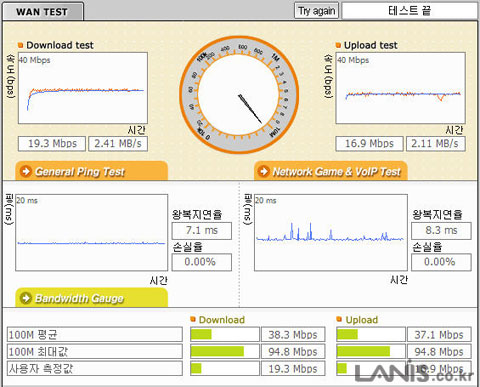Select the 0.00% loss under 7.1 ms

[x=202, y=262]
